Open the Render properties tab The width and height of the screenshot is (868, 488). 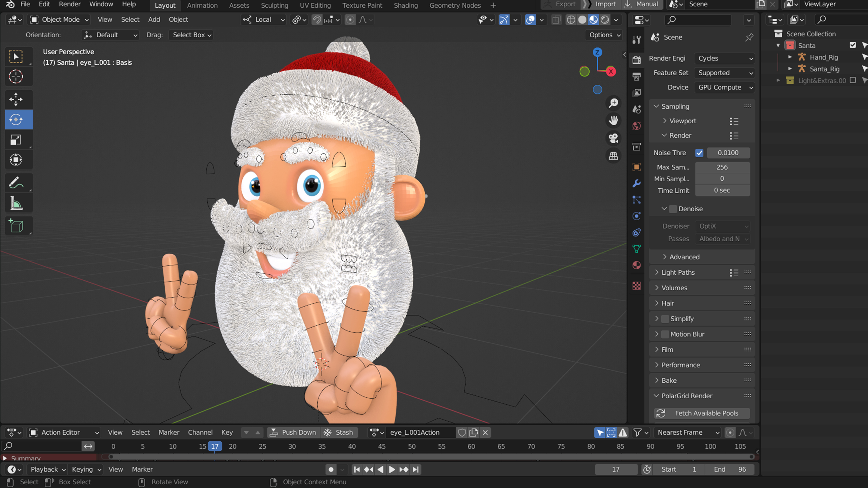coord(636,60)
